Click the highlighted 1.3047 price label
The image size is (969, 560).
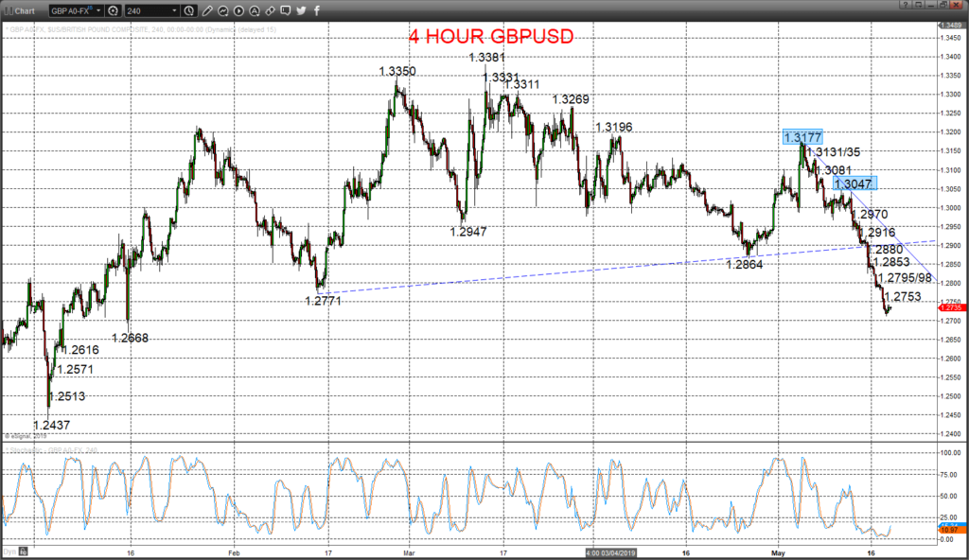854,184
